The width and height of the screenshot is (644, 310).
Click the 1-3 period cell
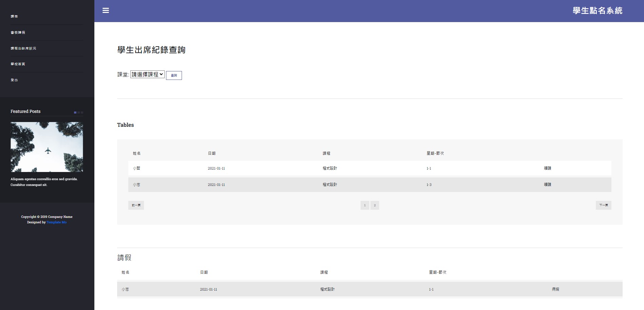[429, 185]
